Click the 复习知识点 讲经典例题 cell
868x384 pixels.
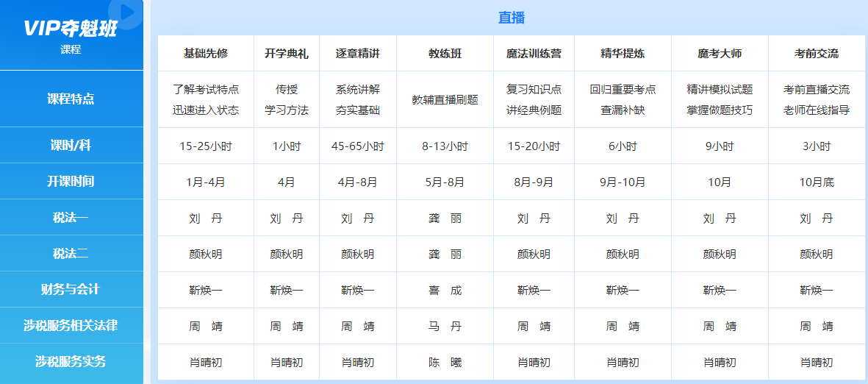point(534,100)
